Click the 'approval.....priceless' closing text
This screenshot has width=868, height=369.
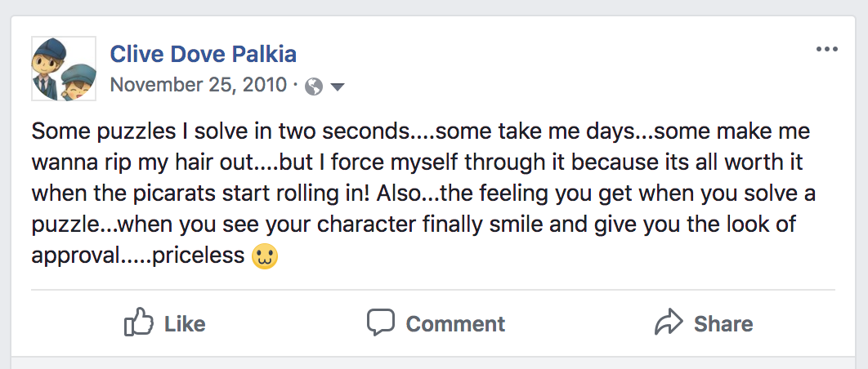point(137,256)
